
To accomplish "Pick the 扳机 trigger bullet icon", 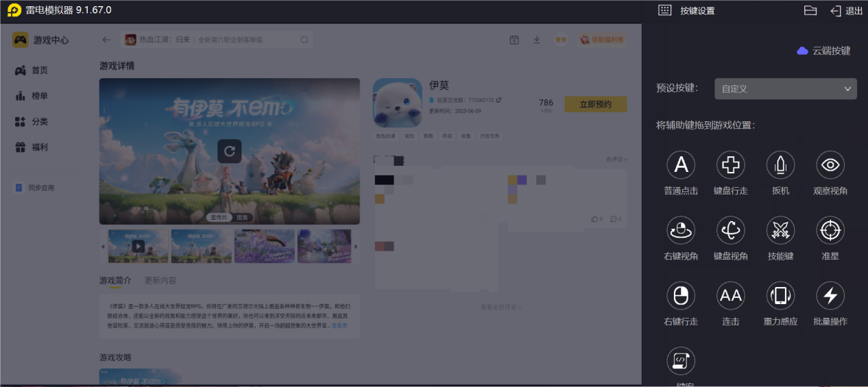I will (x=780, y=164).
